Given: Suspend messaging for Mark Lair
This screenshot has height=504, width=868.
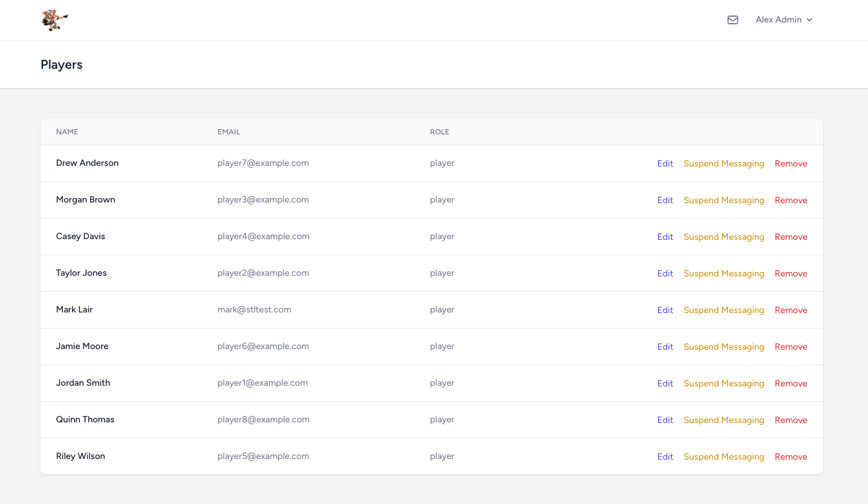Looking at the screenshot, I should pos(724,310).
